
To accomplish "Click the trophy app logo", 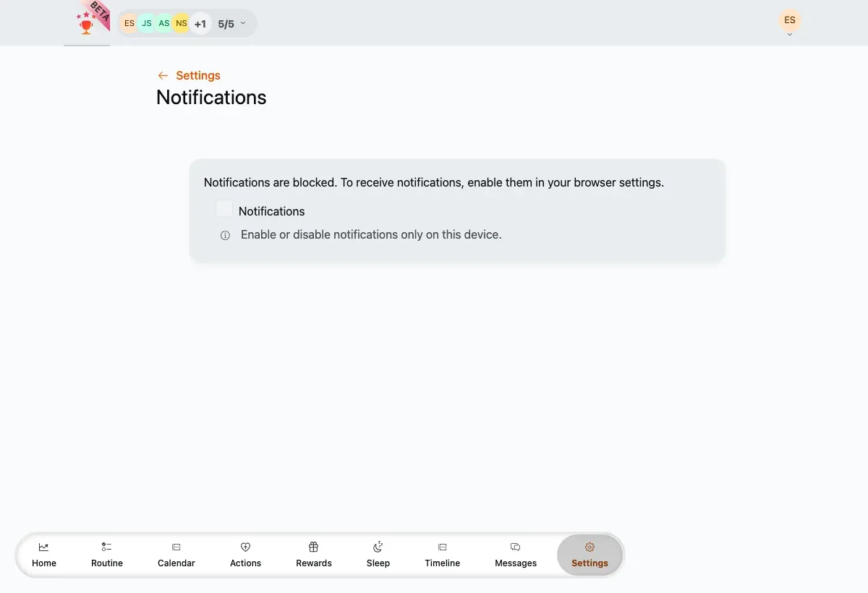I will pyautogui.click(x=87, y=25).
